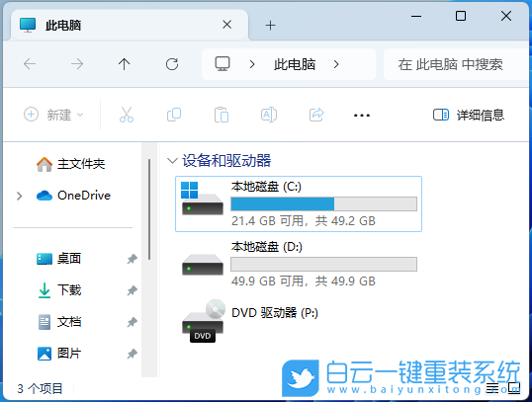Click the 3 个项目 status text
Image resolution: width=532 pixels, height=402 pixels.
click(x=40, y=388)
